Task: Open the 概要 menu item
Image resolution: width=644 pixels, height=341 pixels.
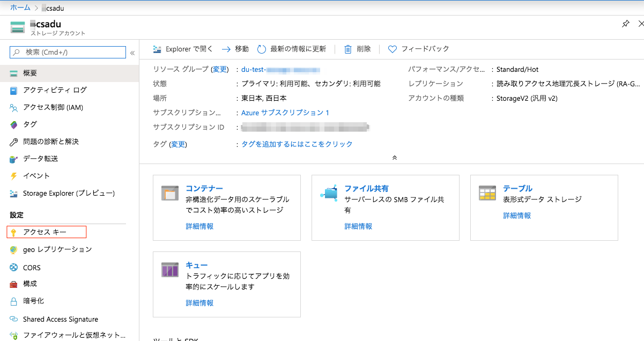Action: pos(70,73)
